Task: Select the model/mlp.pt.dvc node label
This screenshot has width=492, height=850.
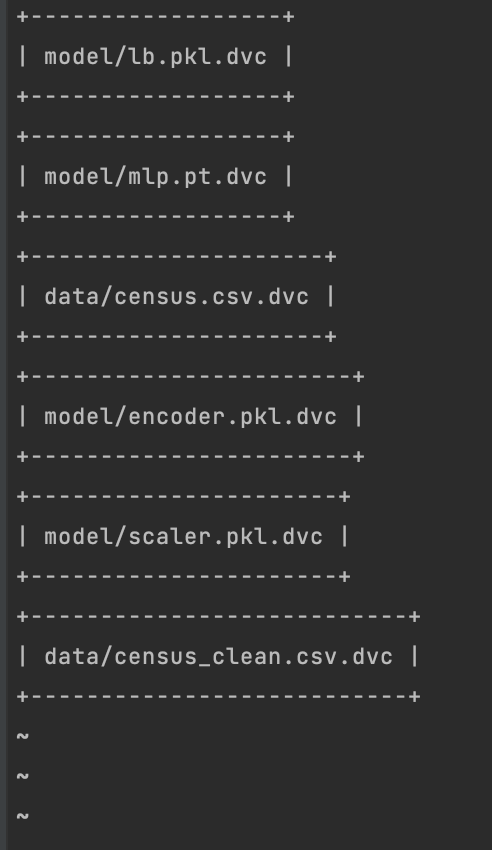Action: tap(156, 177)
